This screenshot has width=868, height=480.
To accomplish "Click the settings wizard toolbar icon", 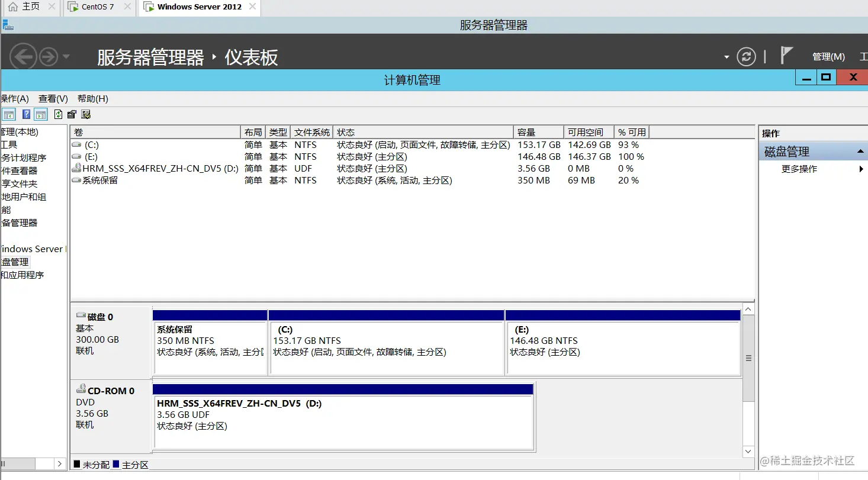I will (86, 114).
